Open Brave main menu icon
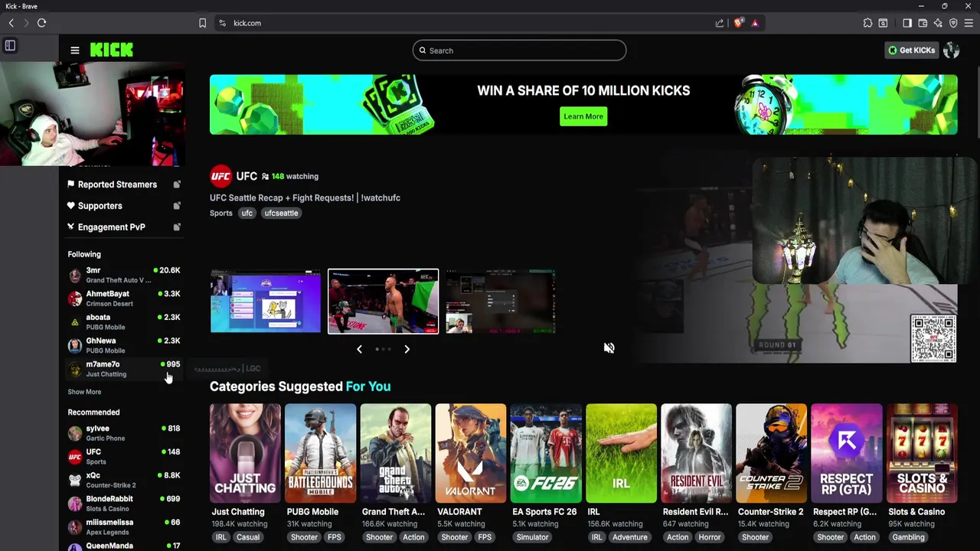 [969, 23]
